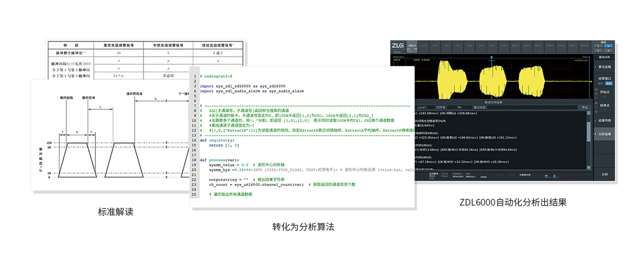Click 'import sys_zdl_audio_alarm' code line
This screenshot has width=644, height=262.
coord(252,91)
